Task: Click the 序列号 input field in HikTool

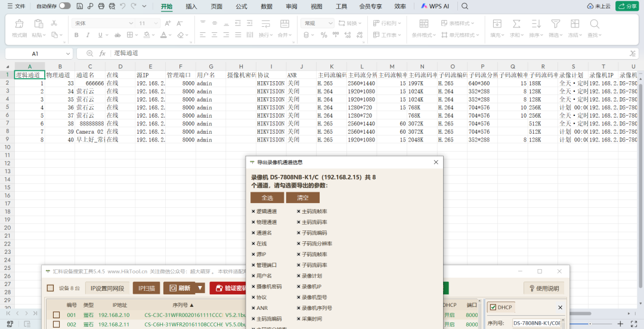Action: click(537, 323)
